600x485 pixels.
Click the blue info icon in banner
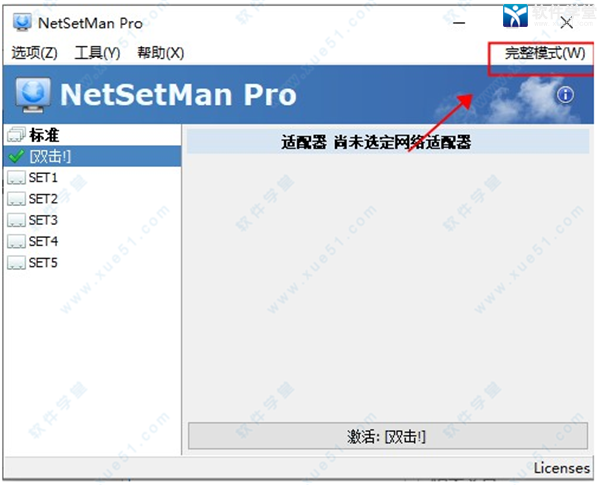click(565, 94)
